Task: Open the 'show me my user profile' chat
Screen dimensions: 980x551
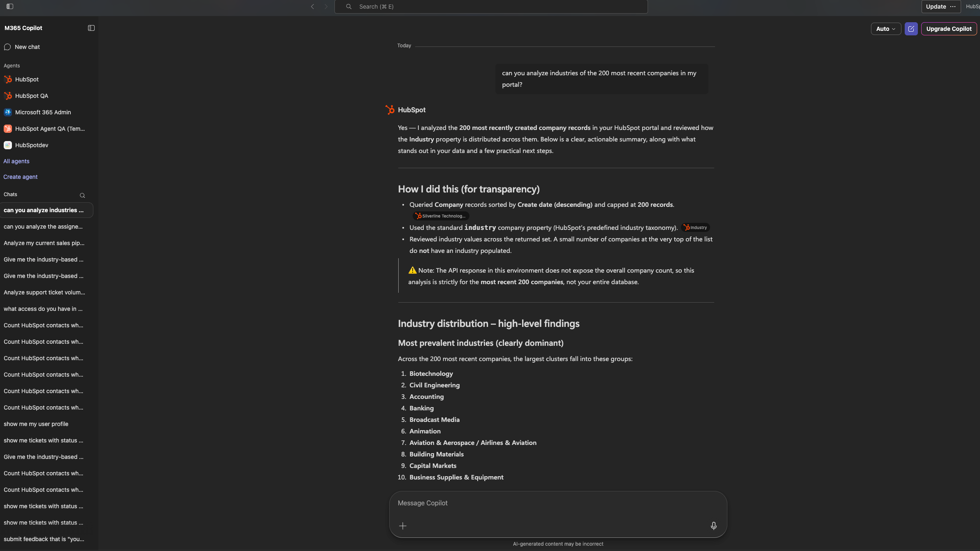Action: [36, 424]
